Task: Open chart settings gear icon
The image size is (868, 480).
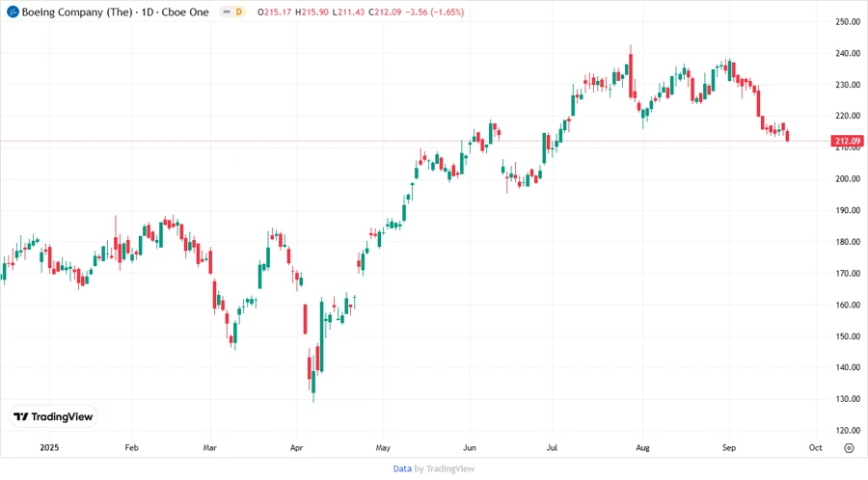Action: pyautogui.click(x=849, y=448)
